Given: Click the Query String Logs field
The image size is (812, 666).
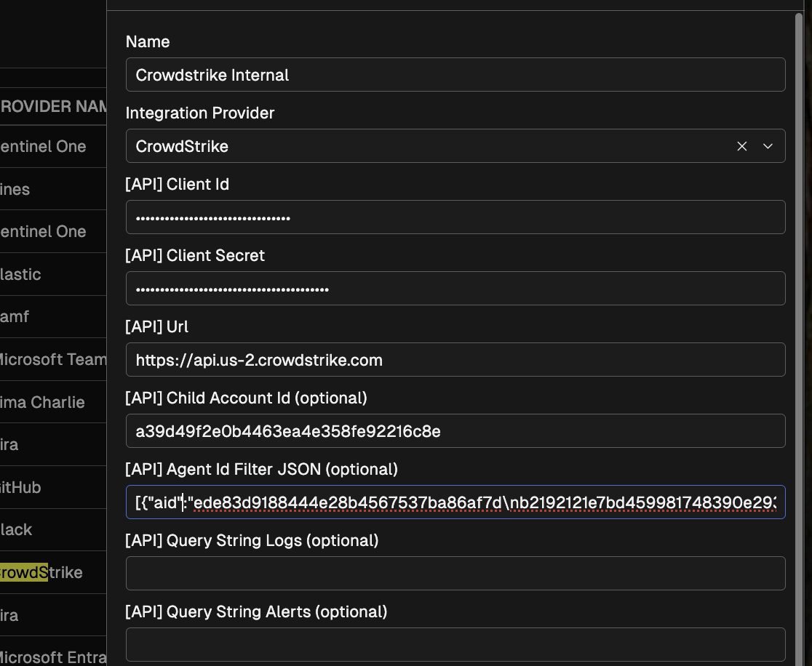Looking at the screenshot, I should [455, 574].
